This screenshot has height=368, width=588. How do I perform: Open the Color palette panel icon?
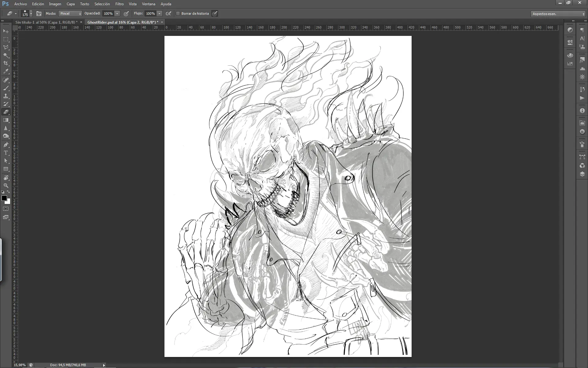(570, 55)
